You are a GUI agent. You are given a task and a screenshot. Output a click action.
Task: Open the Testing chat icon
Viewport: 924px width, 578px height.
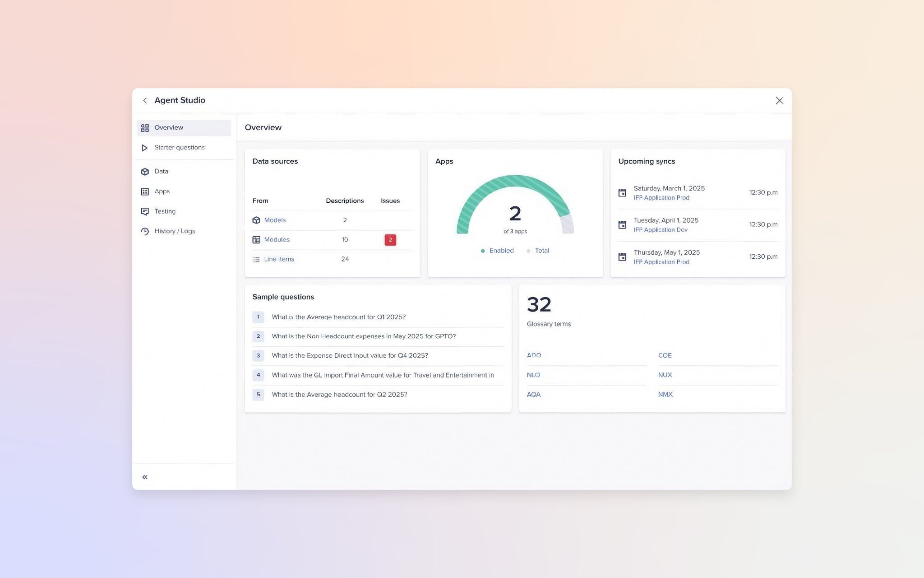(145, 211)
